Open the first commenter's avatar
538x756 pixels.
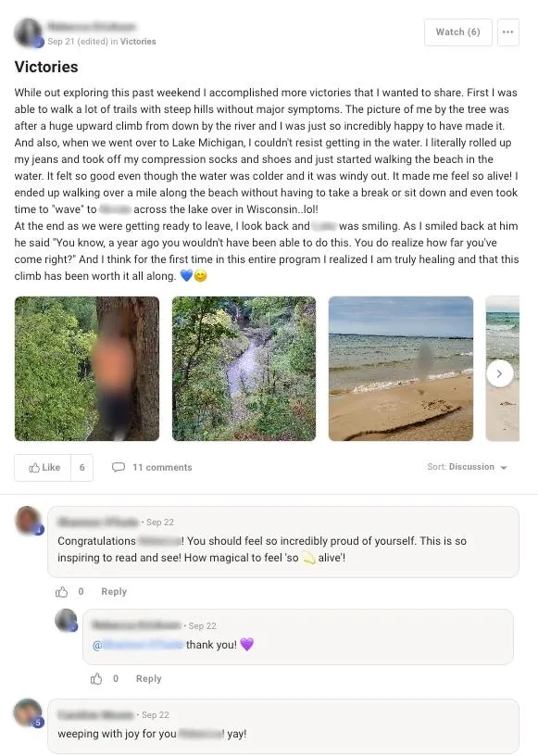(29, 521)
